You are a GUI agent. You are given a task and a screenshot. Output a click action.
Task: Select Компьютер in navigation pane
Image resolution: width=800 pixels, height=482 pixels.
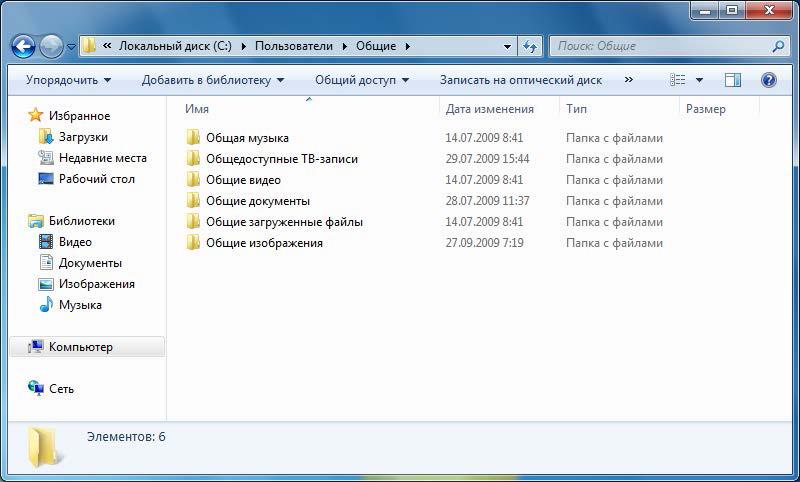tap(81, 347)
